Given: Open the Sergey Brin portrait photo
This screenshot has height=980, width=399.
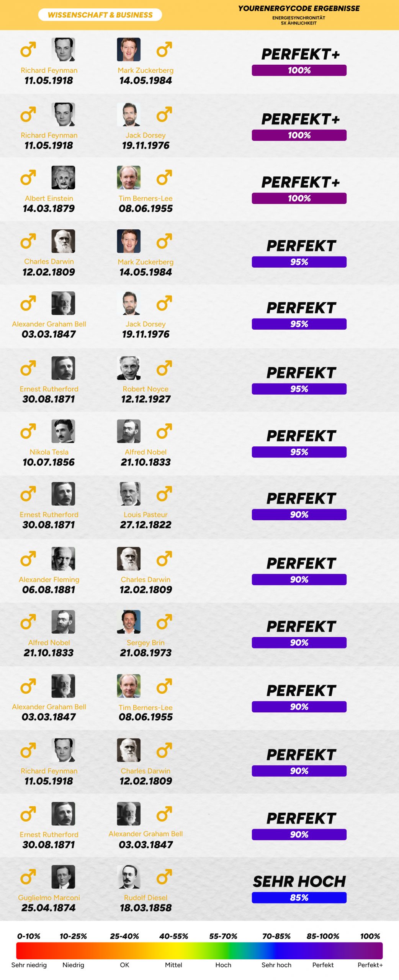Looking at the screenshot, I should pyautogui.click(x=129, y=622).
